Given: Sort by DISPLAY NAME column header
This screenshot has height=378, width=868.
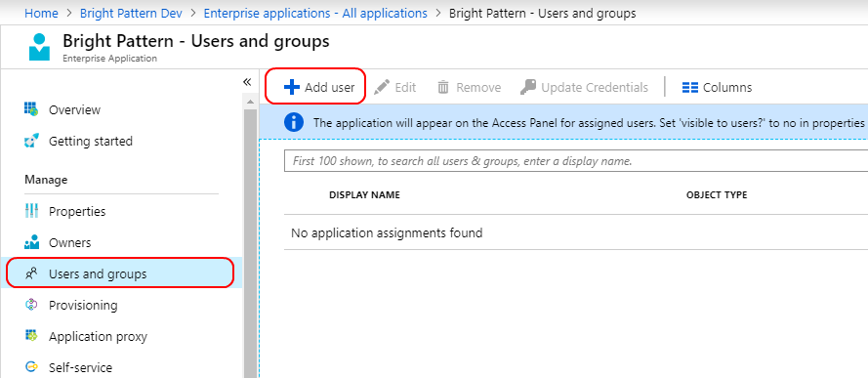Looking at the screenshot, I should (364, 194).
